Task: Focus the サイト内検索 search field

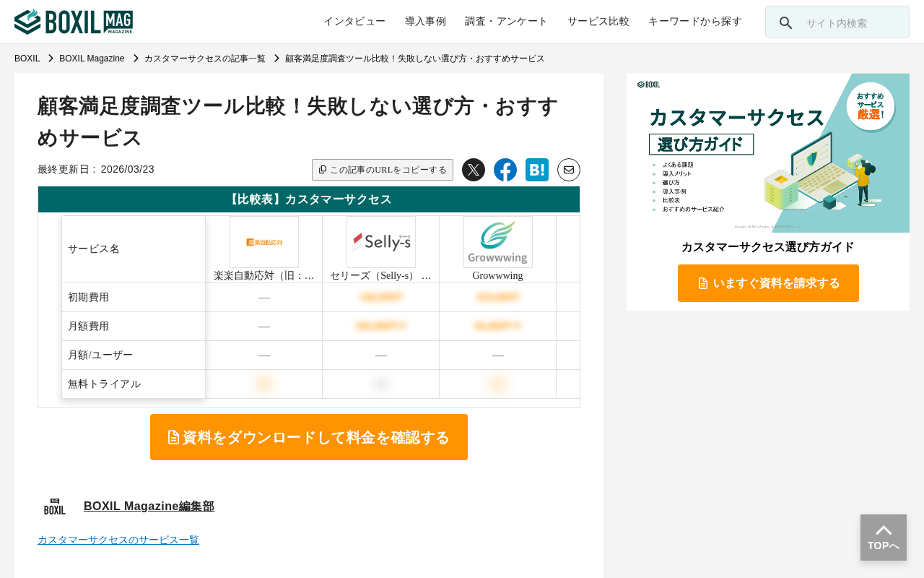Action: (837, 22)
